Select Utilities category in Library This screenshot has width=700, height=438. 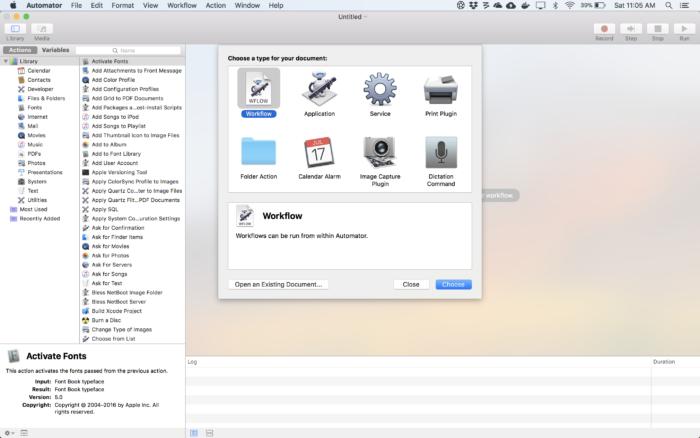click(x=37, y=200)
